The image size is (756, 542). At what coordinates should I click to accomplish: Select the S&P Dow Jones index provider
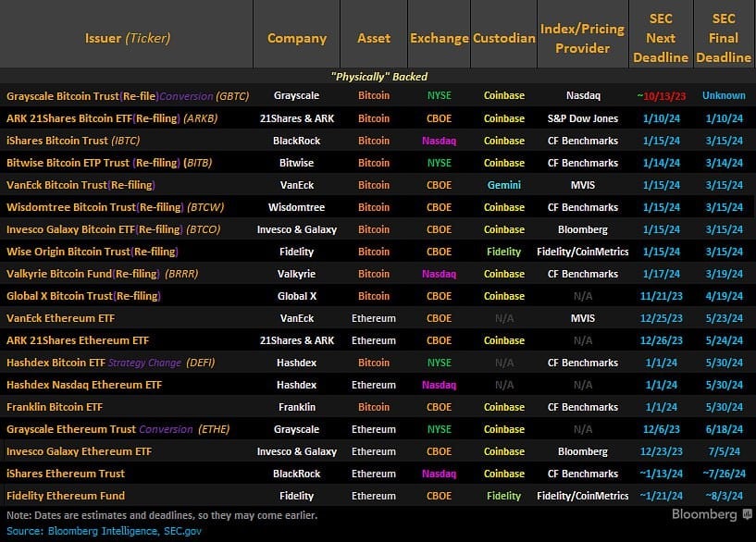click(582, 118)
